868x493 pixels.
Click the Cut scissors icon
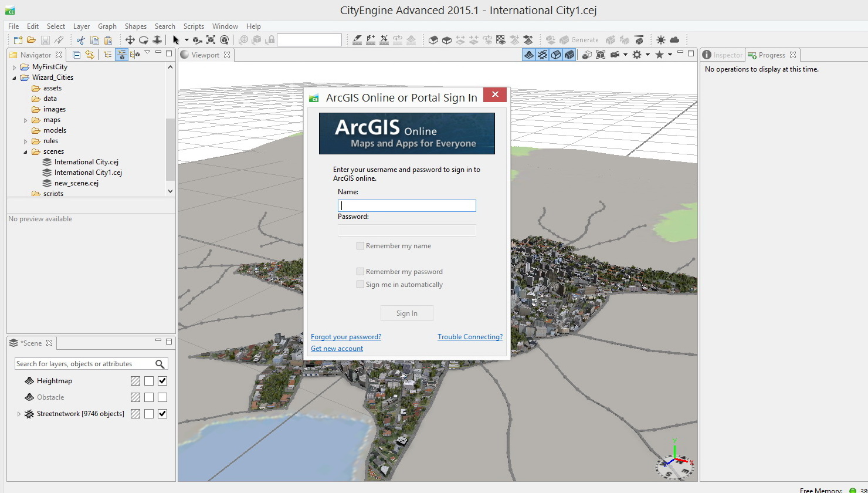[x=81, y=40]
